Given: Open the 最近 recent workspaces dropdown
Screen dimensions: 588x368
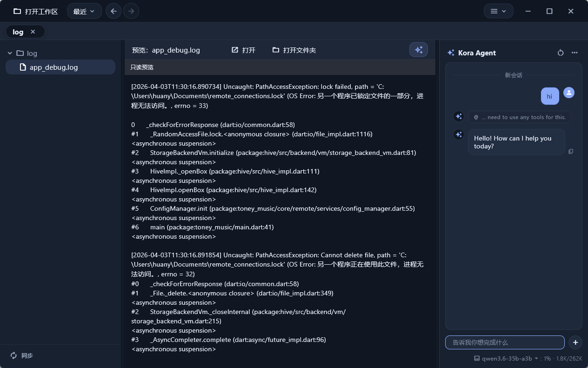Looking at the screenshot, I should pos(84,11).
